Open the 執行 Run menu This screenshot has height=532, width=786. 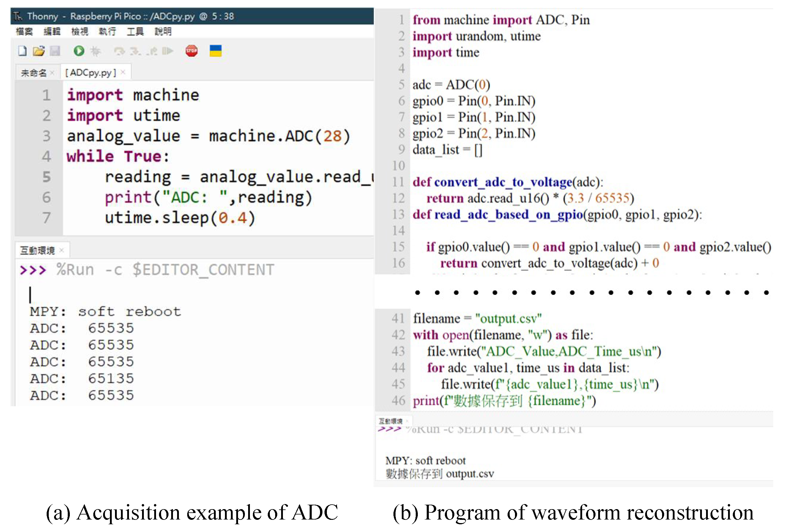coord(107,31)
